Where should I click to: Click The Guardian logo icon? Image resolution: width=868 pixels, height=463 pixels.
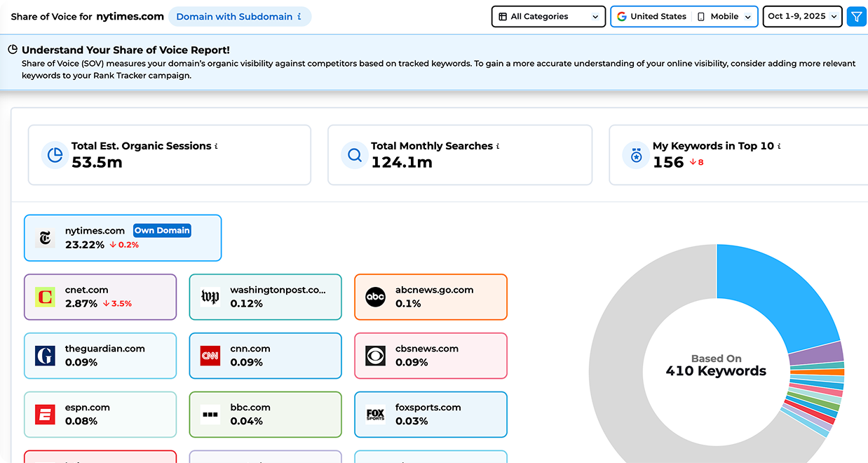click(45, 356)
